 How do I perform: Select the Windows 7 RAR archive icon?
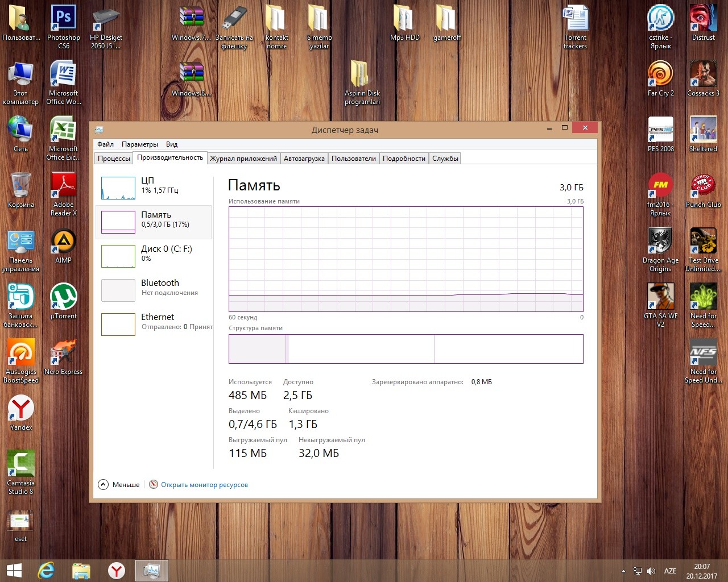192,23
